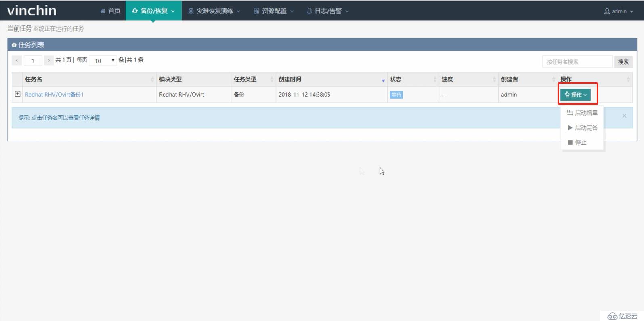Select 停止 from the operation menu

tap(582, 142)
